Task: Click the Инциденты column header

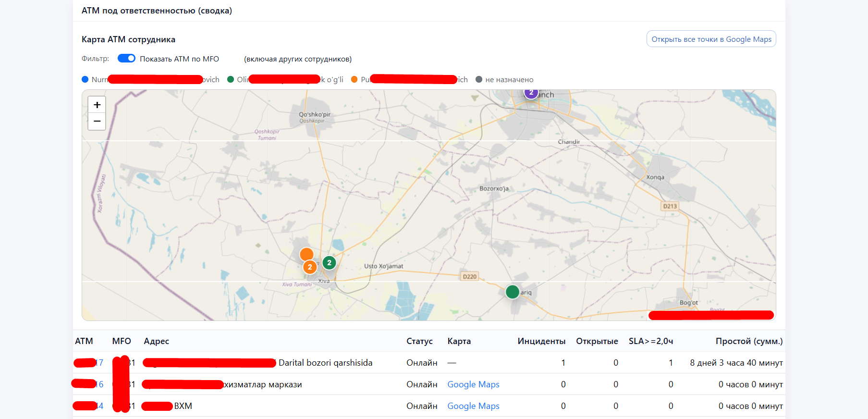Action: coord(541,341)
